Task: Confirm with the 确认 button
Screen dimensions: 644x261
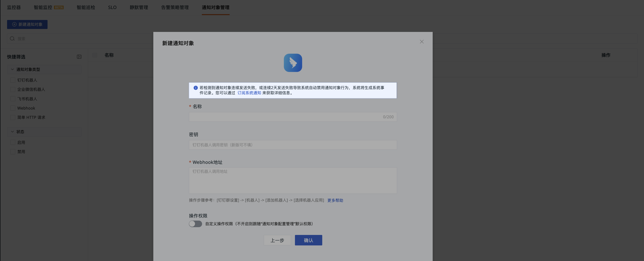Action: click(308, 240)
